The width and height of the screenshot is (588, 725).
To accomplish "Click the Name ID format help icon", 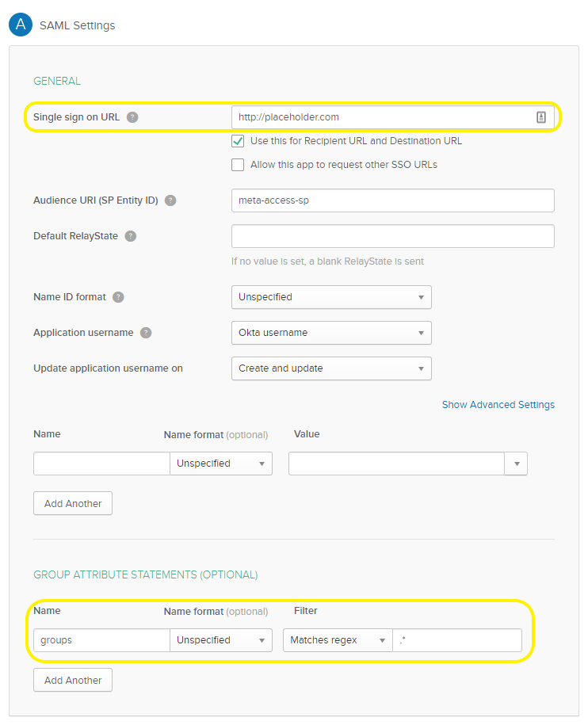I will 118,297.
